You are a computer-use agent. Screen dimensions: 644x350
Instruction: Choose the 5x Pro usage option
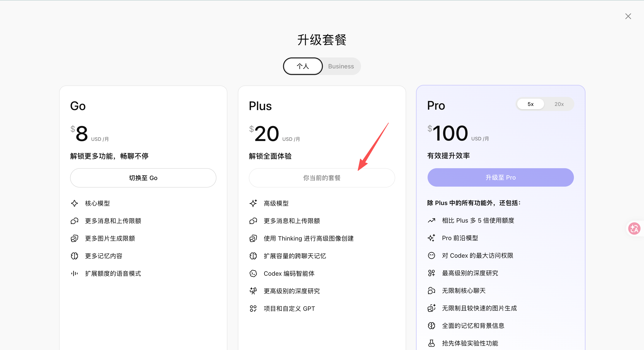[x=531, y=104]
